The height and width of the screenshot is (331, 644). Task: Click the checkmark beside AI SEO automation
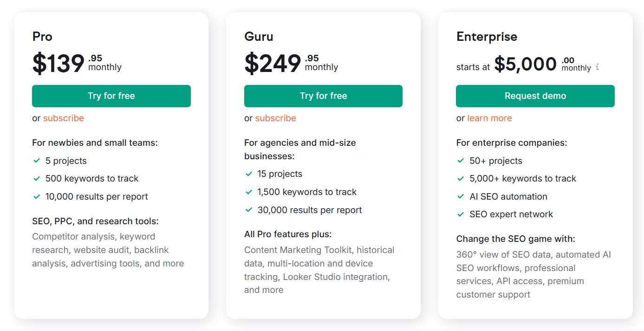point(461,196)
